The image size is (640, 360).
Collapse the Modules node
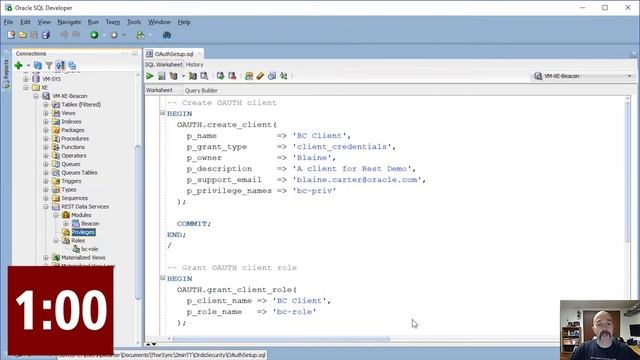click(56, 215)
